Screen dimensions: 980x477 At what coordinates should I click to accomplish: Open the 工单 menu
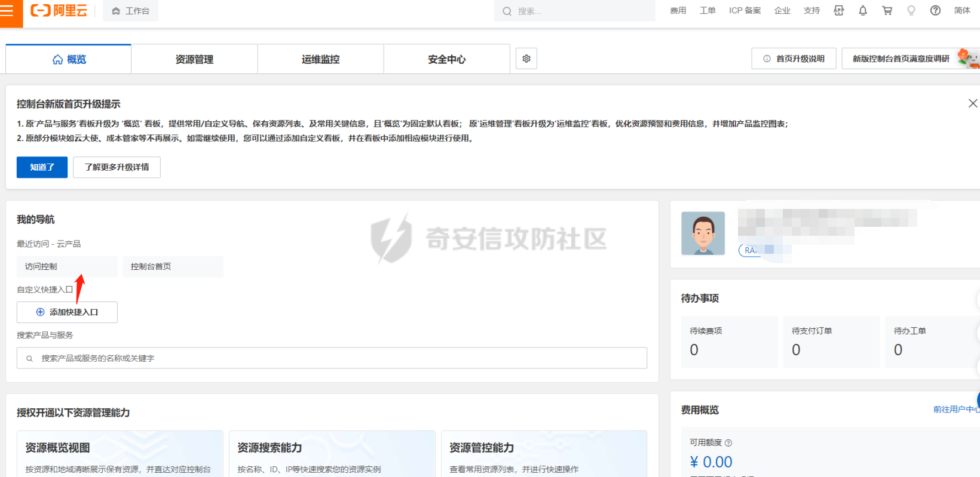708,11
